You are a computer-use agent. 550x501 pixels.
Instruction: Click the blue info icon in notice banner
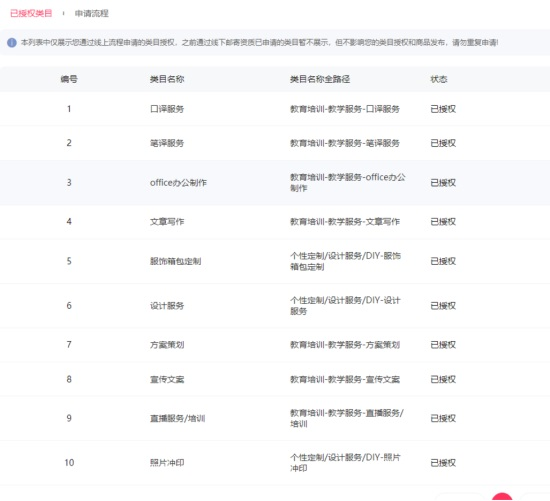coord(12,43)
